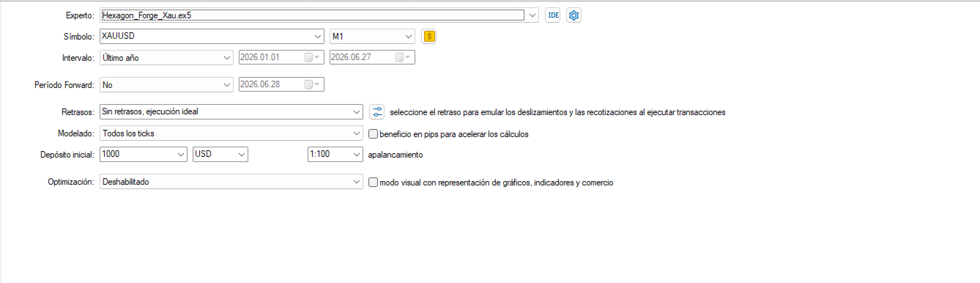The height and width of the screenshot is (283, 980).
Task: Open delay settings sliders icon
Action: click(x=377, y=112)
